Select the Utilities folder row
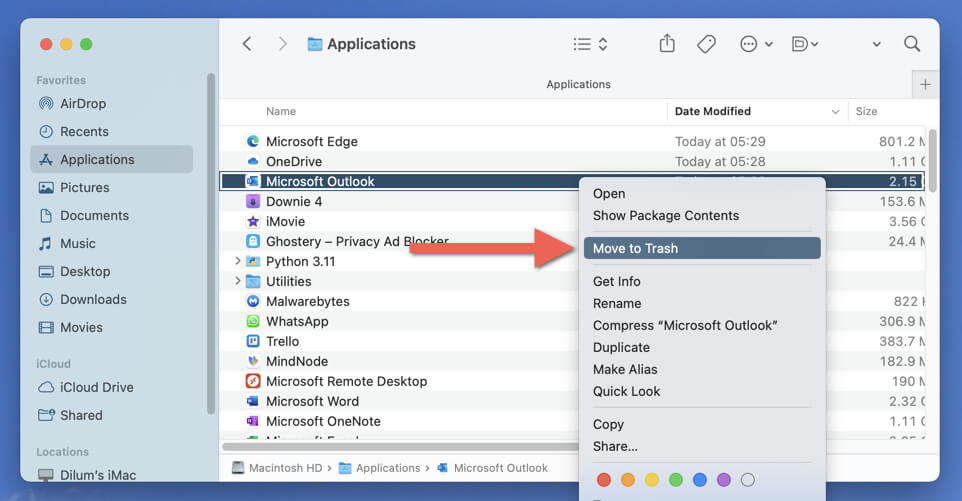 click(399, 281)
